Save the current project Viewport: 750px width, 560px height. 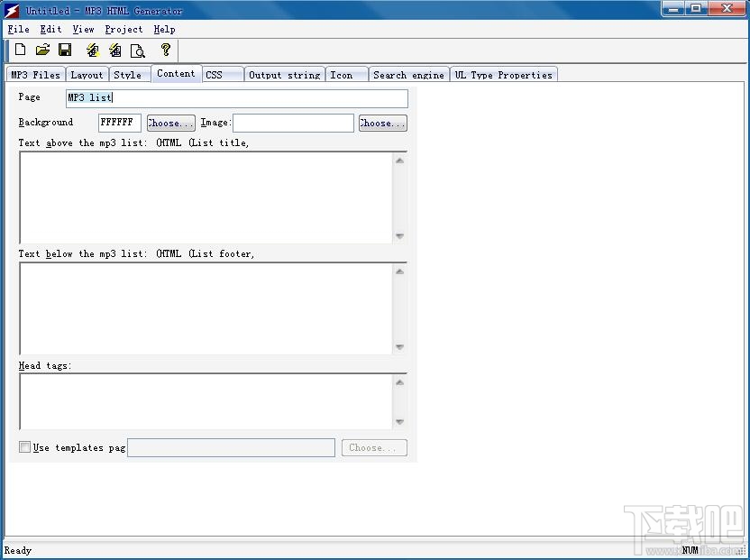64,50
